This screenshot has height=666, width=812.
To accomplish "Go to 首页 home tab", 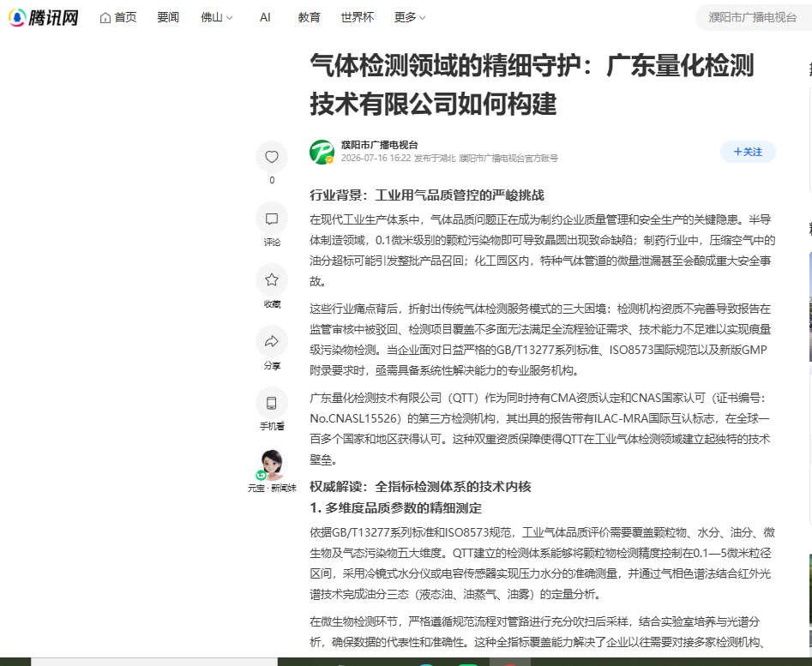I will point(118,18).
